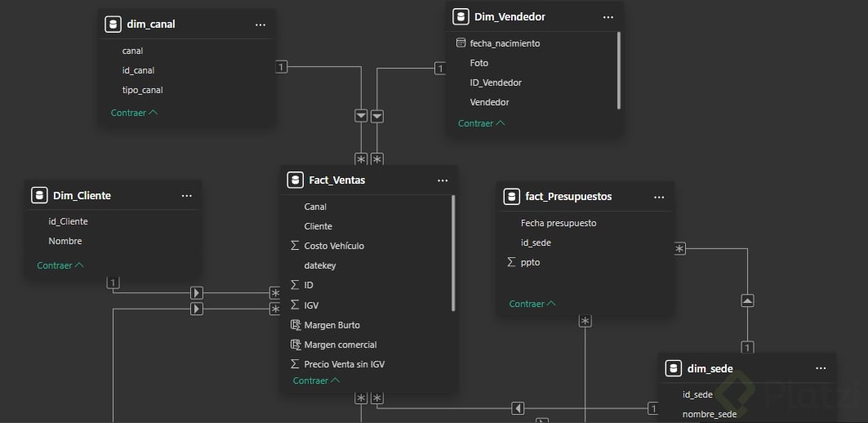Open the dim_canal table more options menu
This screenshot has height=423, width=868.
coord(260,24)
